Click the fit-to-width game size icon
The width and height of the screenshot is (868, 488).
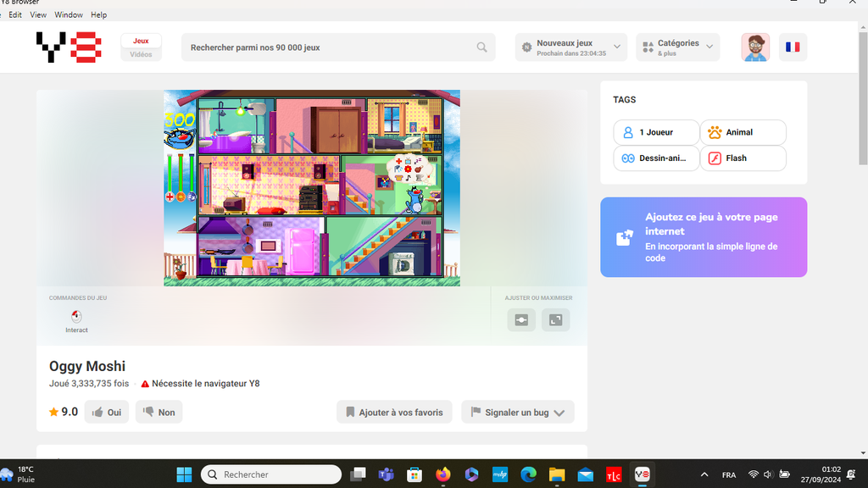(521, 320)
